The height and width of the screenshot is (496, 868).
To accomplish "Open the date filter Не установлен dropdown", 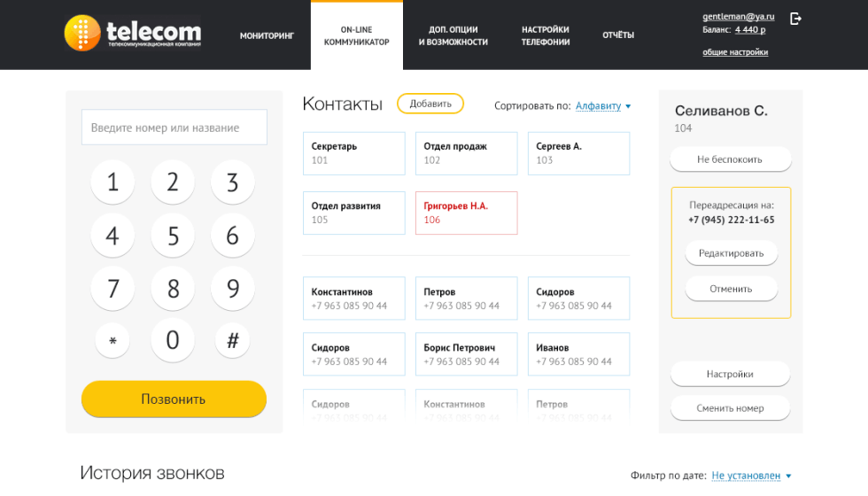I will tap(751, 476).
